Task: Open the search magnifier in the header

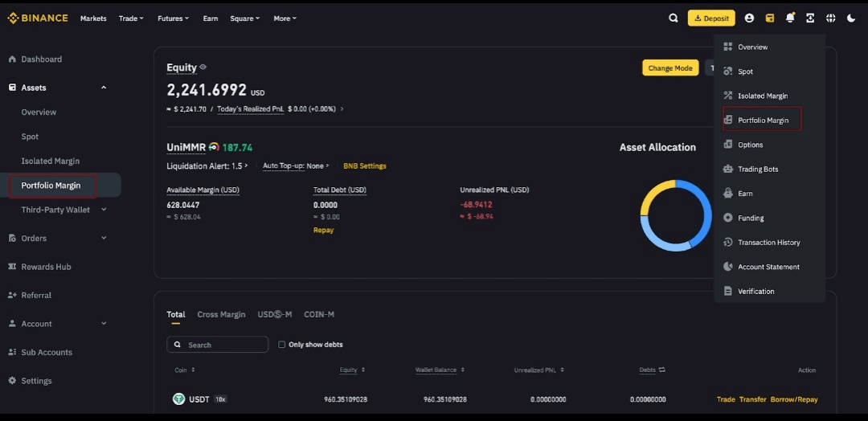Action: [674, 18]
